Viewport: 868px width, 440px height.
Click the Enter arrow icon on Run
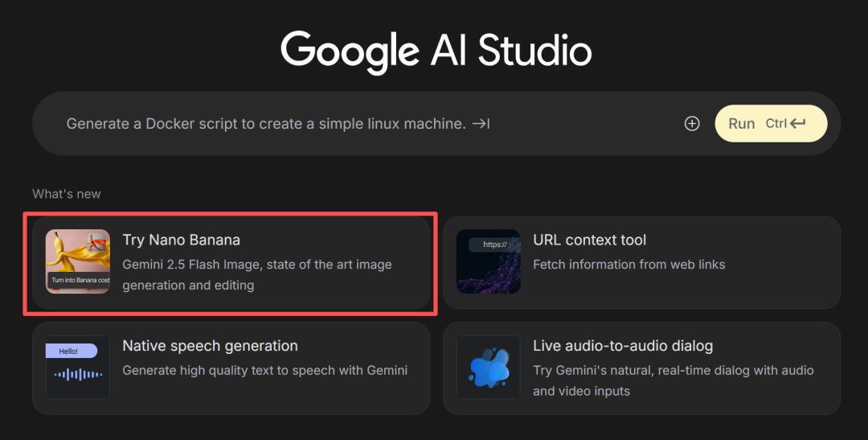click(x=797, y=123)
